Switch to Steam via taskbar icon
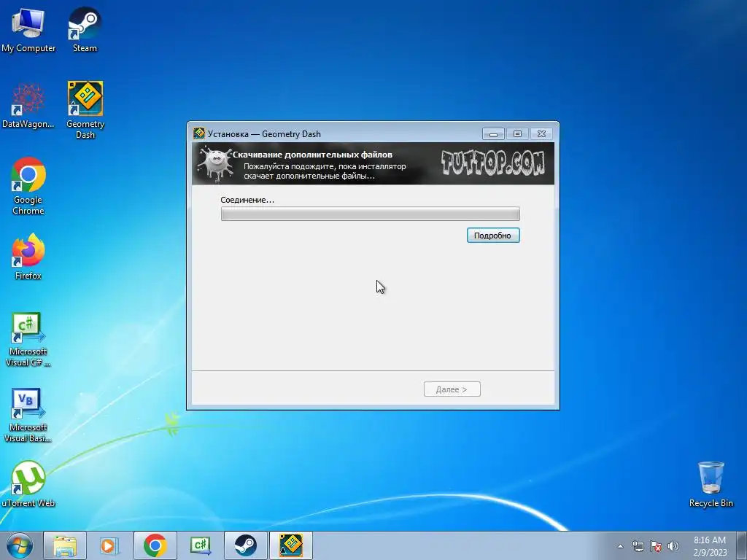This screenshot has height=560, width=747. (245, 545)
